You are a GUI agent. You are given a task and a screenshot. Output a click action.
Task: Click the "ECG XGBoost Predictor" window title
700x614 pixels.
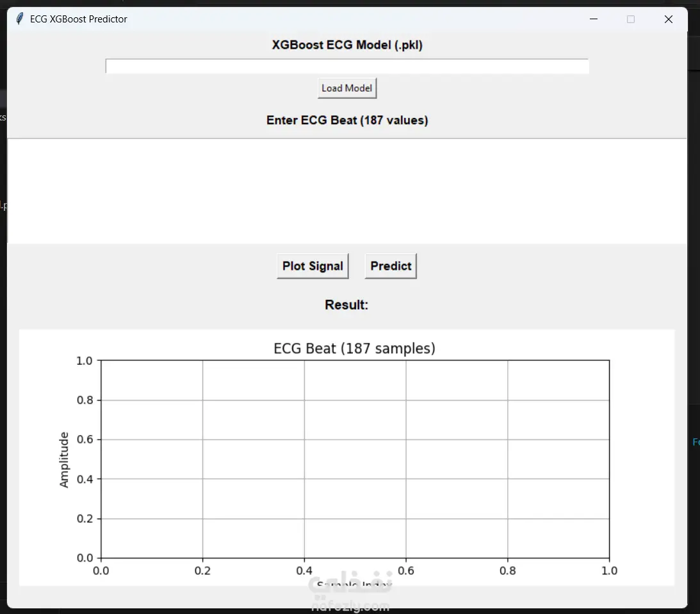[79, 19]
